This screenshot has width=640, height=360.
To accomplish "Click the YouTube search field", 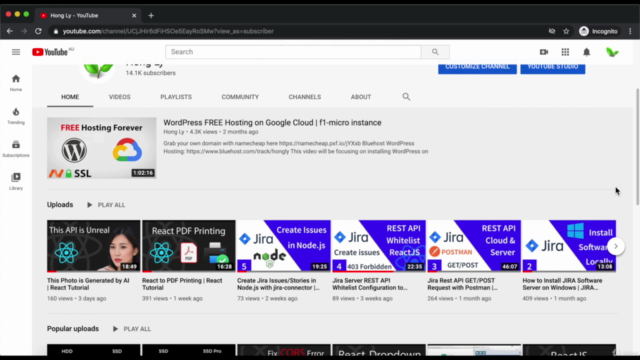I will (293, 52).
